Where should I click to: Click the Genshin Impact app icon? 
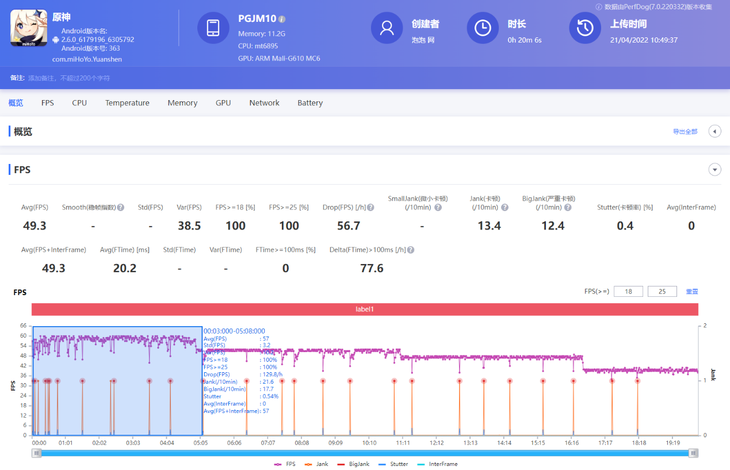(x=29, y=29)
